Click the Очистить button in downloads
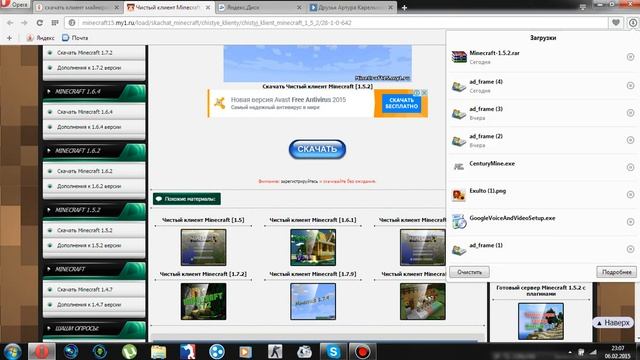Screen dimensions: 640x360 click(x=469, y=272)
